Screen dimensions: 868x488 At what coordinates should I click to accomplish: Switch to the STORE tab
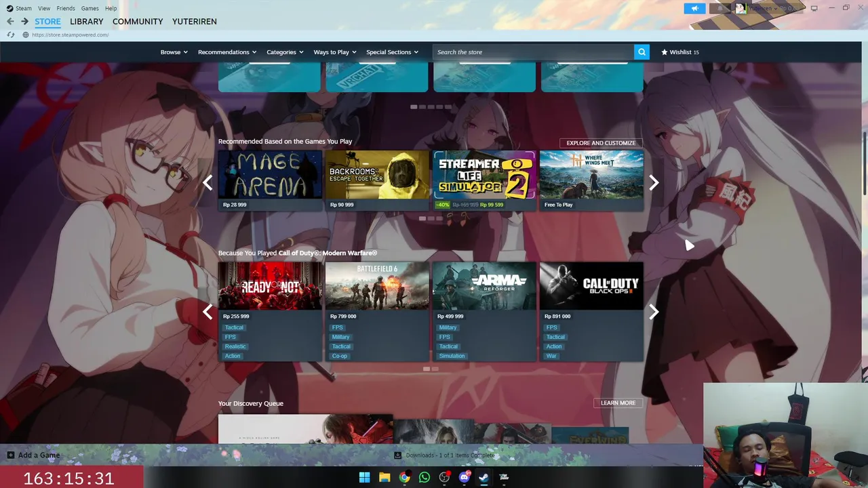tap(48, 22)
